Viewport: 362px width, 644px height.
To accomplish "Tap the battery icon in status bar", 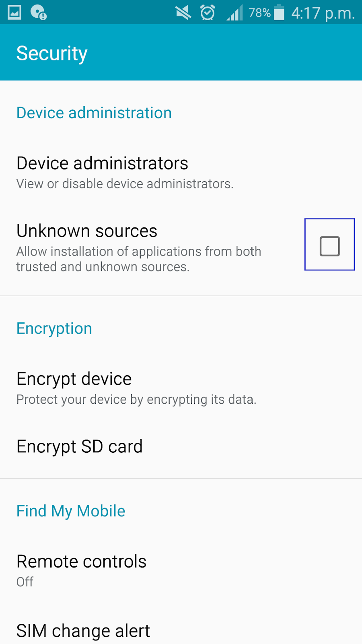I will 279,13.
